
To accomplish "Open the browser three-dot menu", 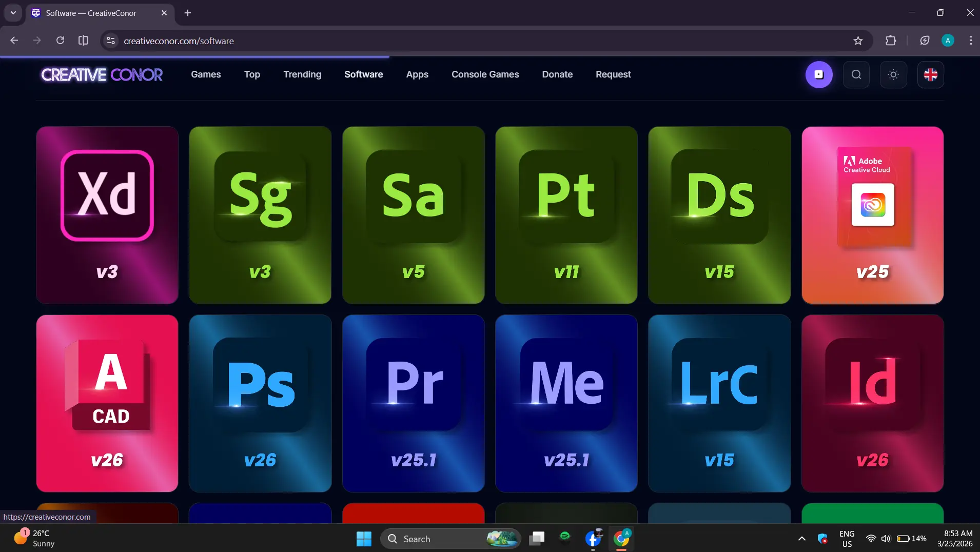I will click(x=971, y=41).
